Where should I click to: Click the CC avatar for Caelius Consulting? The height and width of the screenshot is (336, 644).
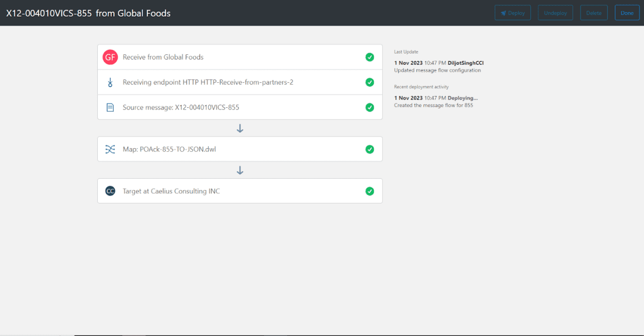[x=110, y=191]
